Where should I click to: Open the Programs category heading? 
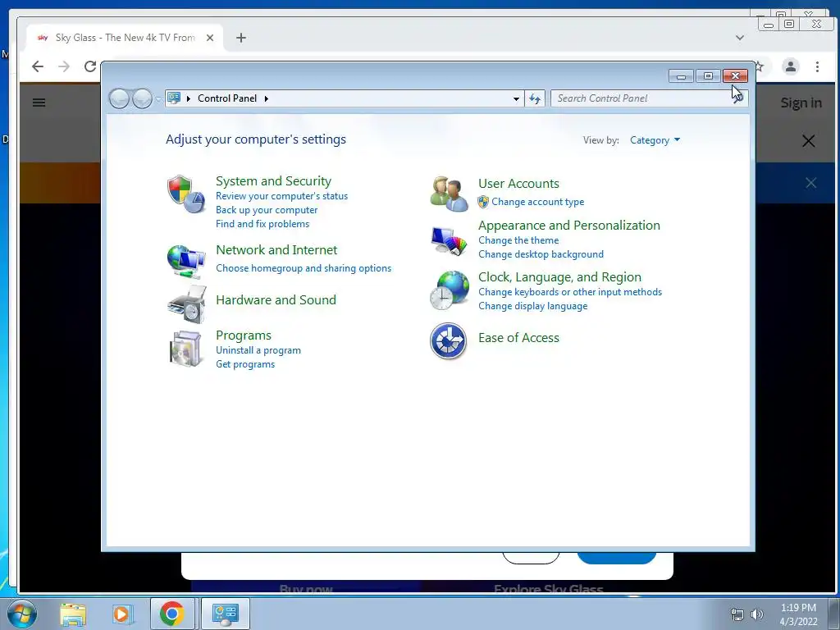pyautogui.click(x=243, y=336)
